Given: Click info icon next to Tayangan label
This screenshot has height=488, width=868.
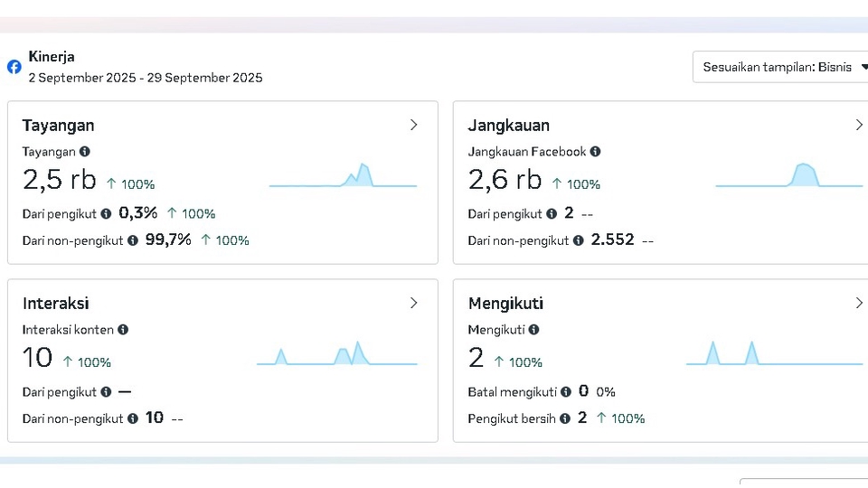Looking at the screenshot, I should 84,152.
